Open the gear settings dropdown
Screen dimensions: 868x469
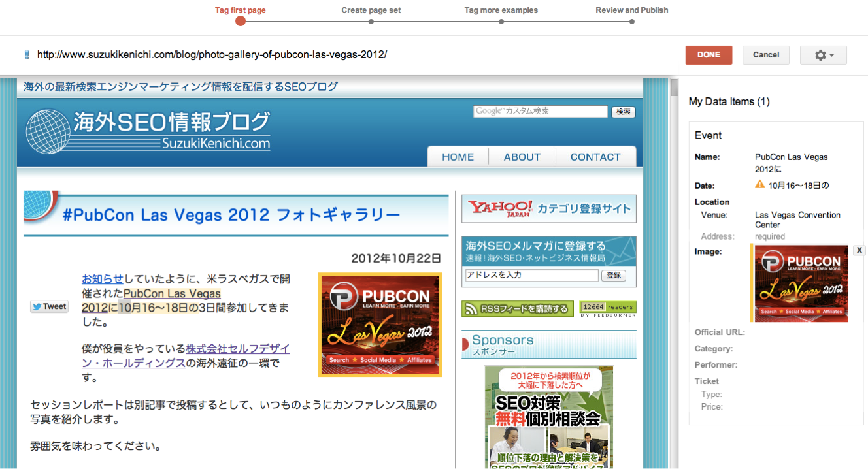point(823,55)
